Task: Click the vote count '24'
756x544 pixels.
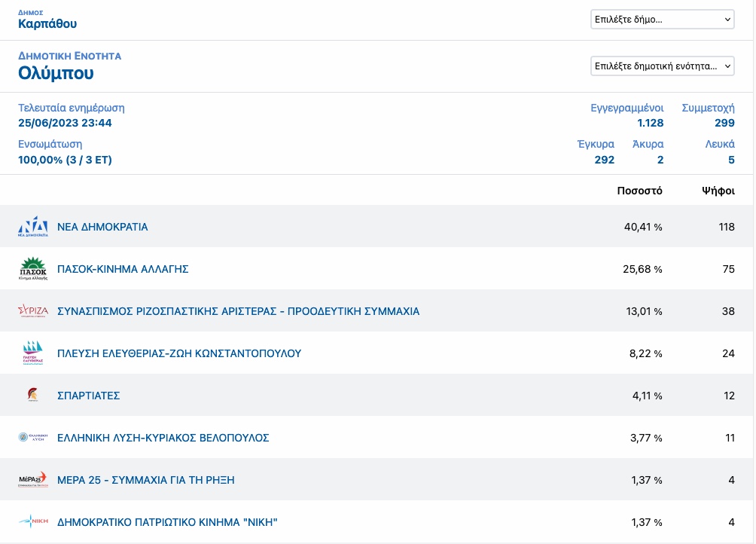Action: [x=729, y=353]
